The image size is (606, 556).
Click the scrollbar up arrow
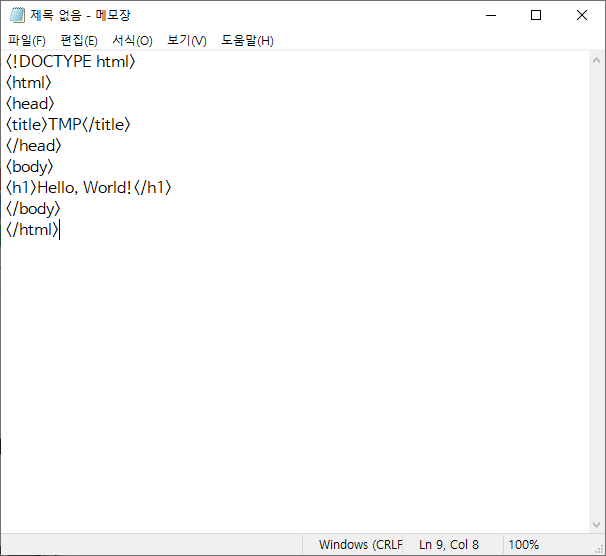pyautogui.click(x=596, y=60)
